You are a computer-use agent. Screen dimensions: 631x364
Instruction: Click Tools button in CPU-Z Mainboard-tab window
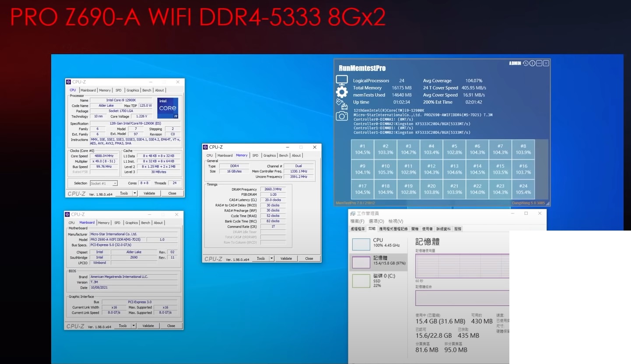coord(123,325)
